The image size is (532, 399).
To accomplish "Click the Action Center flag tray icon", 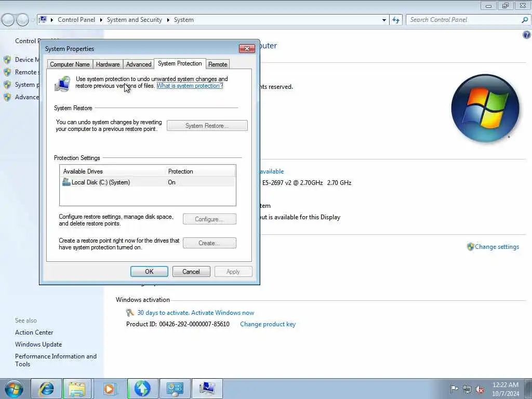I will click(454, 389).
